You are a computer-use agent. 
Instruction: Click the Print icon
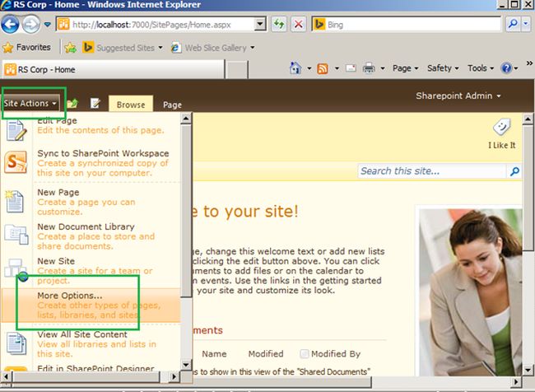tap(369, 68)
